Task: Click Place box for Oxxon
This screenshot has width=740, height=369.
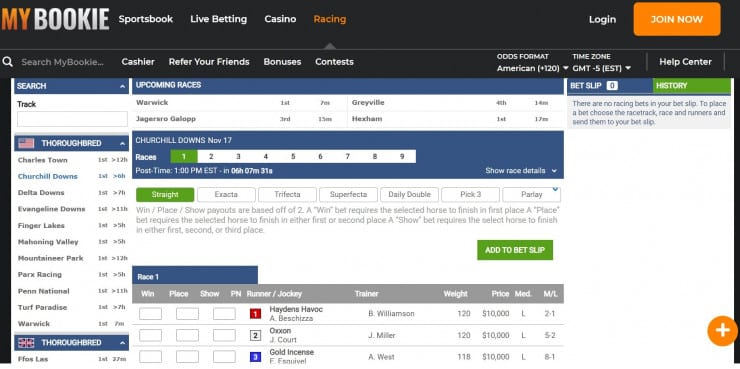Action: coord(187,335)
